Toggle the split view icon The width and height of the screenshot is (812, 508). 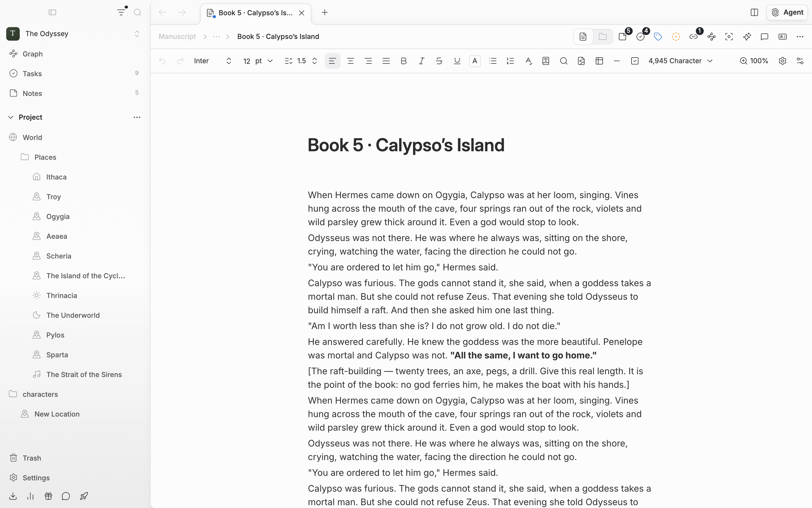[x=754, y=12]
